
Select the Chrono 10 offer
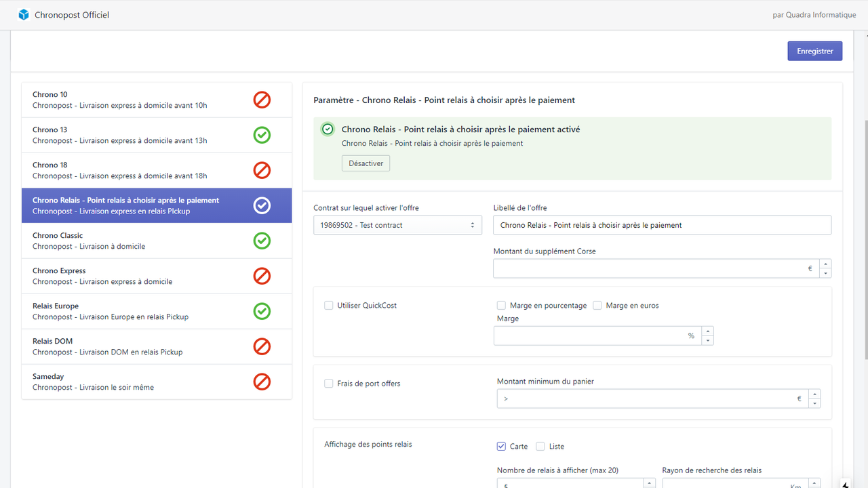(157, 100)
